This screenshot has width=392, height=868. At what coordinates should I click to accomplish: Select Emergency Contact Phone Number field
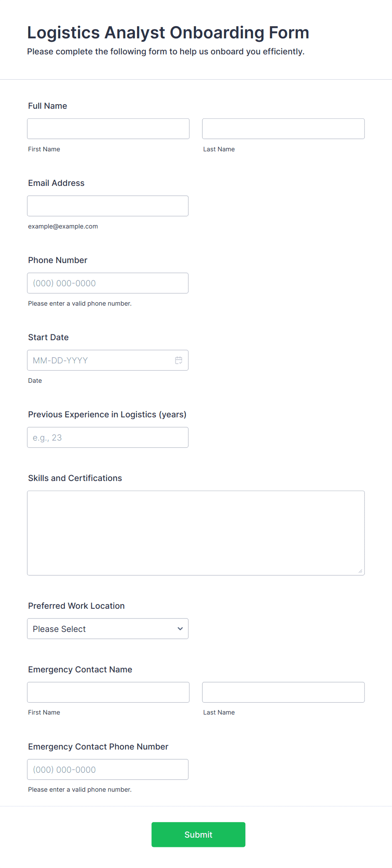(x=108, y=769)
